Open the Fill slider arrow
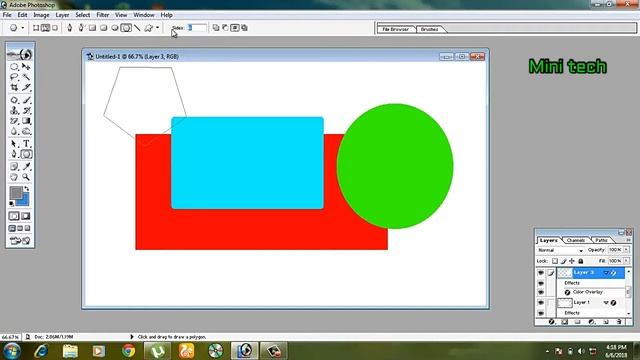Screen dimensions: 640x360 627,260
